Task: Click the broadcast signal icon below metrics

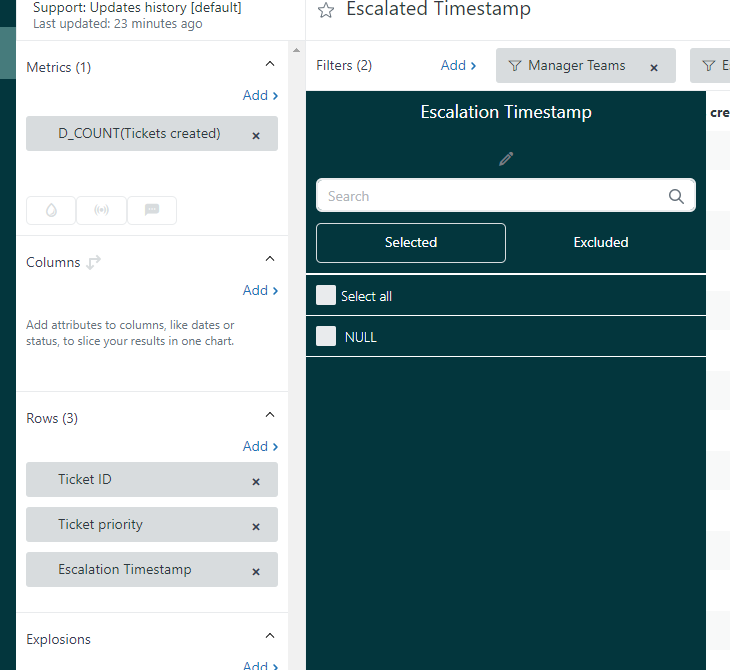Action: 101,210
